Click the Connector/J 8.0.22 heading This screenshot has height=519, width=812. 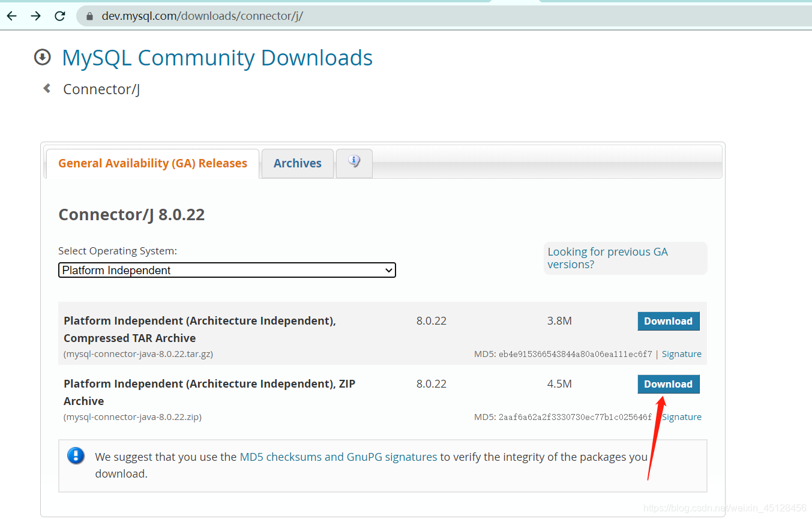131,215
